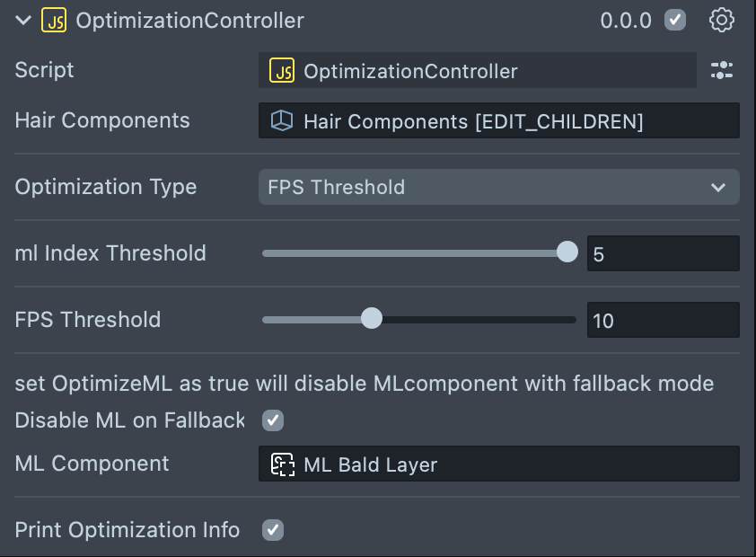Select the ML Component reference field
The image size is (756, 557).
(x=498, y=464)
